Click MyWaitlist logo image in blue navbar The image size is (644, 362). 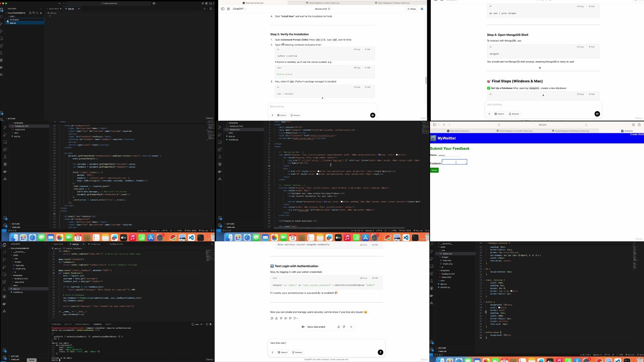pyautogui.click(x=433, y=138)
